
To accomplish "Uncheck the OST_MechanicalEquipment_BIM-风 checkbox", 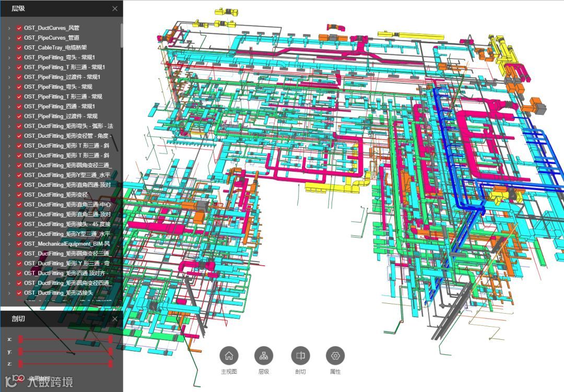I will click(19, 244).
